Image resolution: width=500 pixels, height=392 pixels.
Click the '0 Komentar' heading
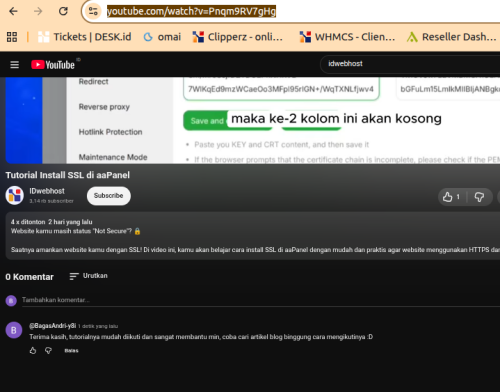[x=29, y=277]
